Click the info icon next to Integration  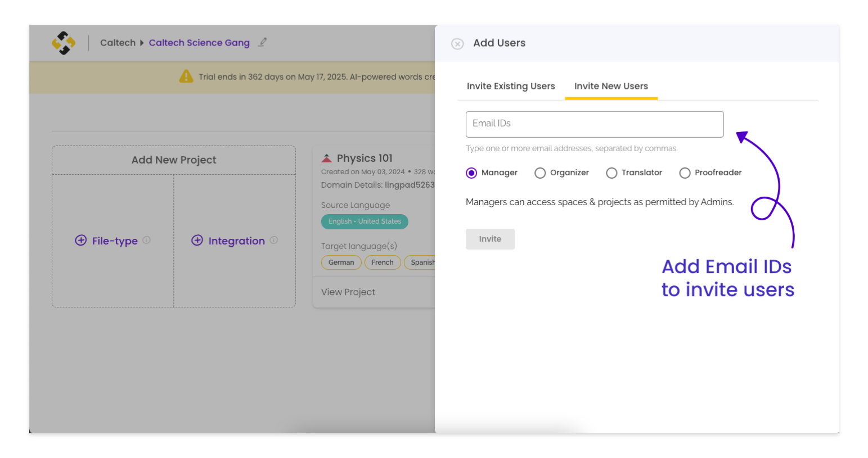click(x=274, y=240)
